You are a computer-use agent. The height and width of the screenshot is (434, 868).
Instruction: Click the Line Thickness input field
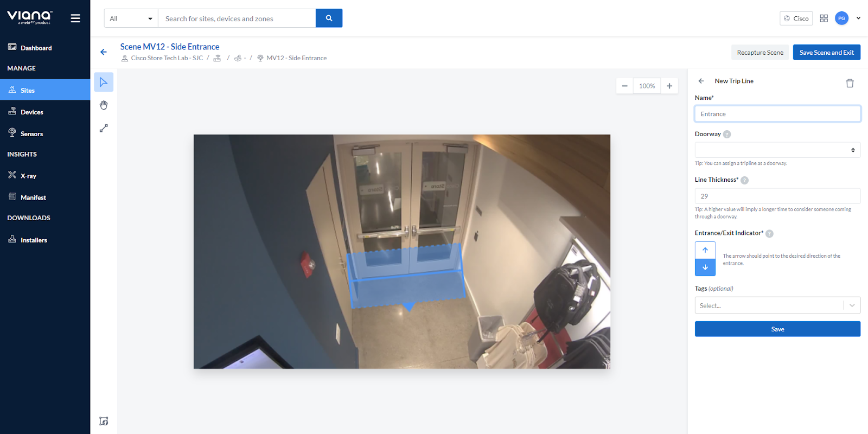(777, 196)
